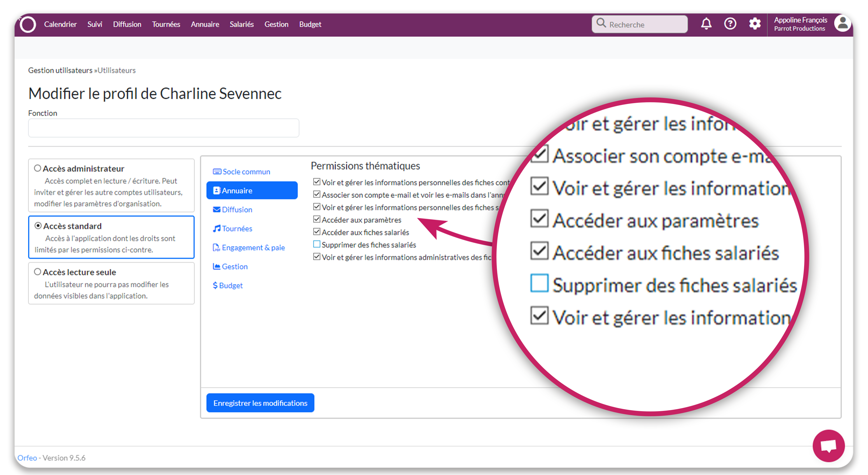Uncheck Accéder aux fiches salariés
Image resolution: width=868 pixels, height=475 pixels.
(316, 232)
